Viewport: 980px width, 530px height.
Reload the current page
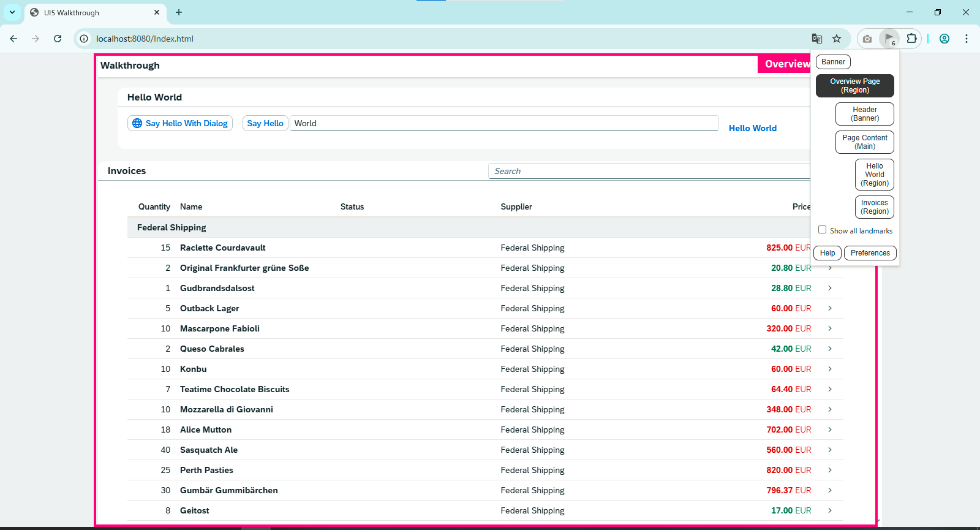(x=58, y=39)
